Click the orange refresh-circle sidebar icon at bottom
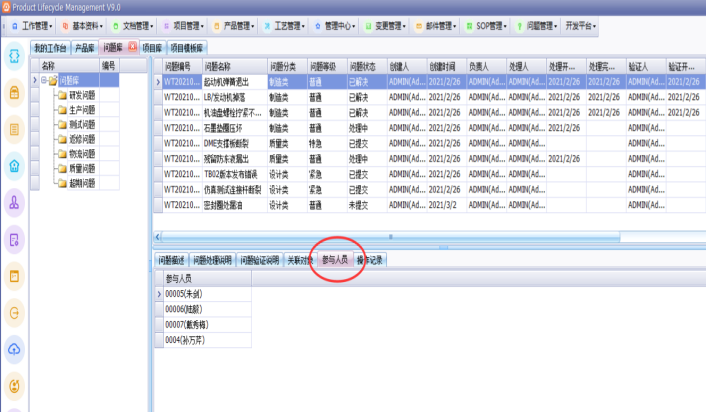The height and width of the screenshot is (413, 706). (14, 386)
